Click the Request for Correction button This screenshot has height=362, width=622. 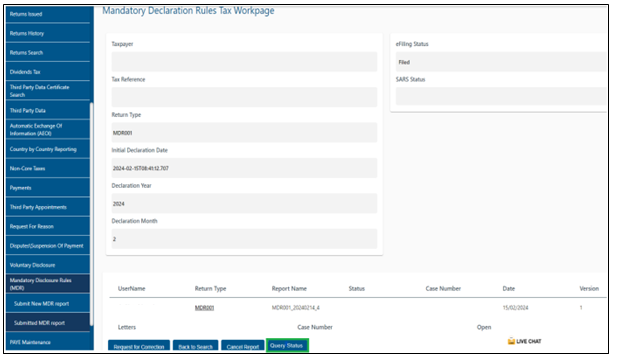click(x=139, y=346)
